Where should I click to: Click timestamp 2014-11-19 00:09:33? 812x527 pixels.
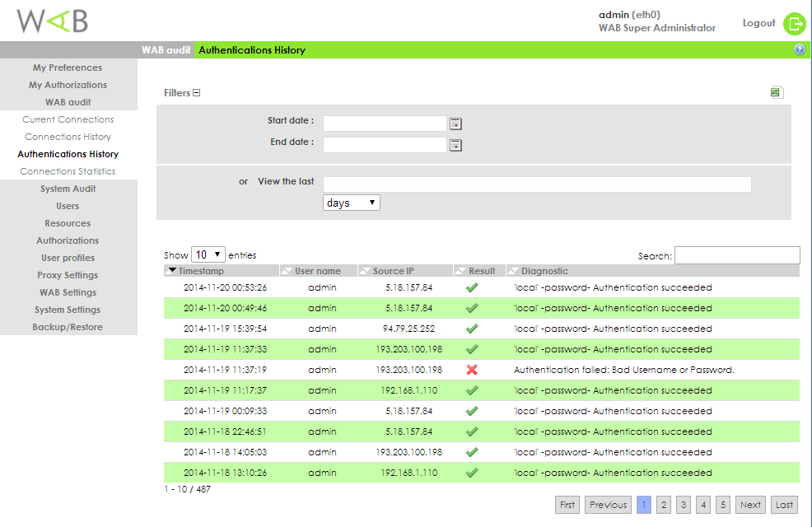click(226, 411)
